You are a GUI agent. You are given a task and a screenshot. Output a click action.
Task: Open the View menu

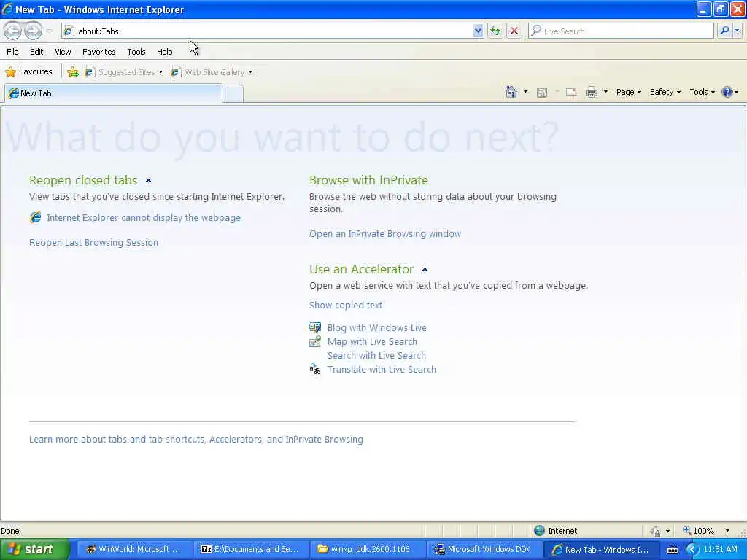point(63,52)
